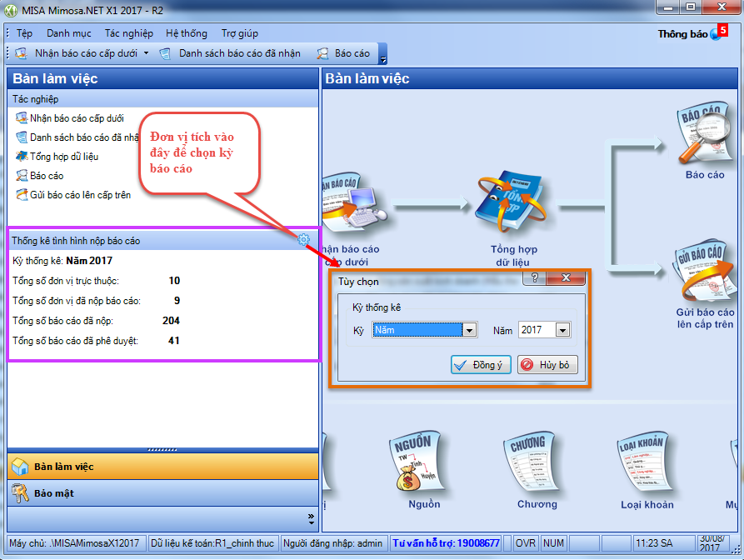Image resolution: width=744 pixels, height=560 pixels.
Task: Open the Chương document icon
Action: pos(532,462)
